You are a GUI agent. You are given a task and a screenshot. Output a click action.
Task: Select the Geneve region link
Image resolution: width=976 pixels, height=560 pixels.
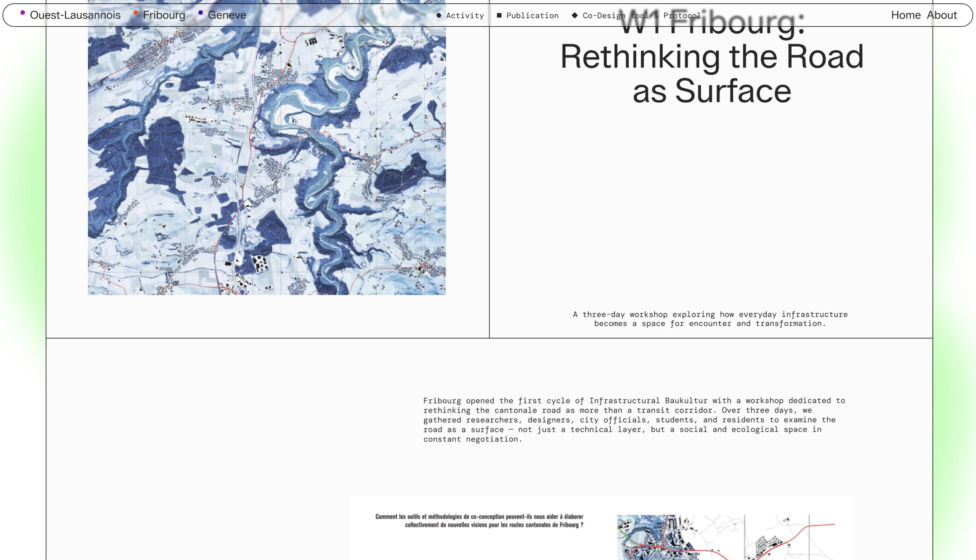pos(227,15)
